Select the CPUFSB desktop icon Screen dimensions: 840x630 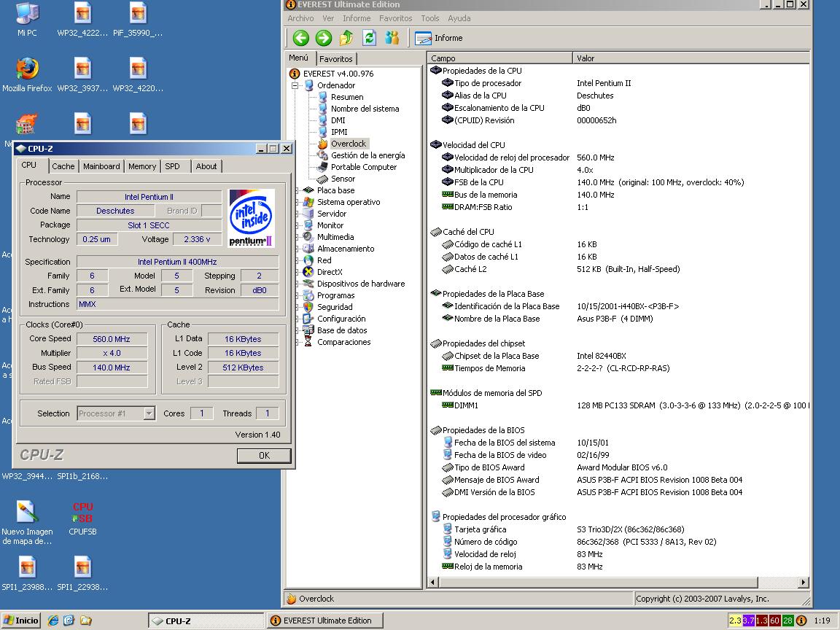82,518
